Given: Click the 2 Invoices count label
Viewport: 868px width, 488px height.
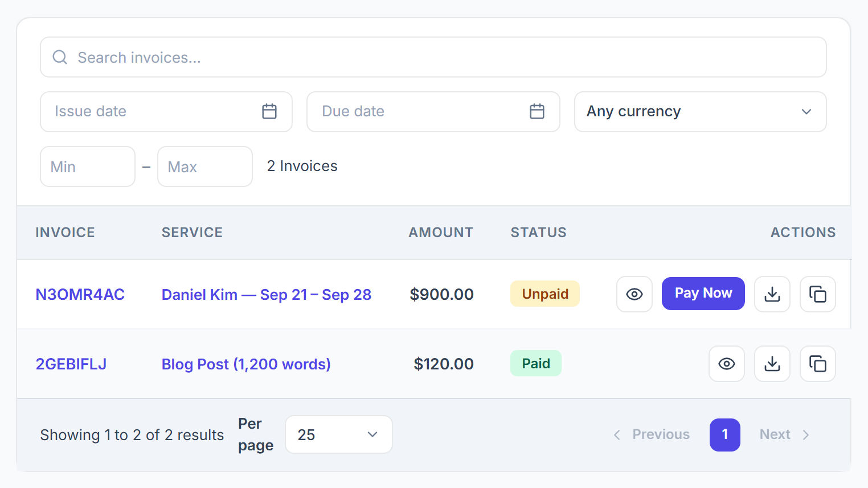Looking at the screenshot, I should tap(302, 166).
